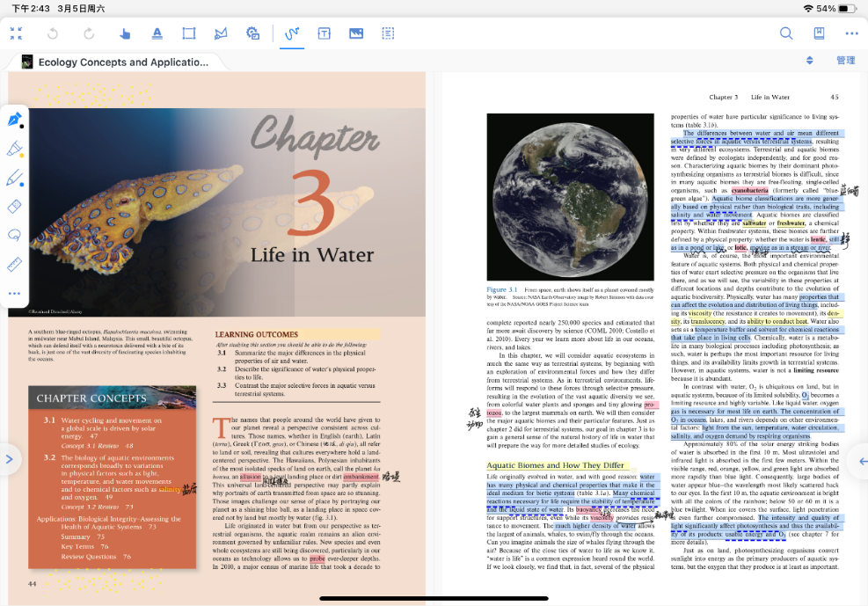
Task: Enable the text underline highlight mode
Action: (157, 33)
